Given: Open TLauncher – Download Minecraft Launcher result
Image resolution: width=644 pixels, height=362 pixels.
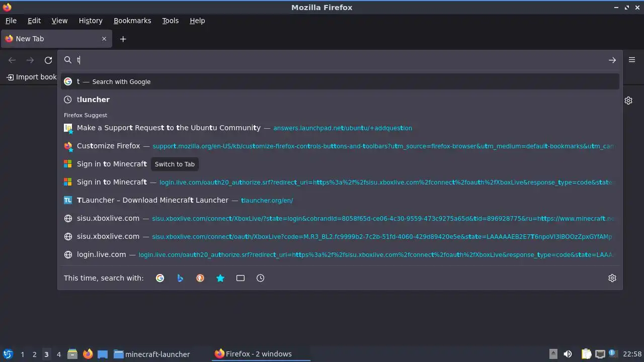Looking at the screenshot, I should (x=340, y=200).
